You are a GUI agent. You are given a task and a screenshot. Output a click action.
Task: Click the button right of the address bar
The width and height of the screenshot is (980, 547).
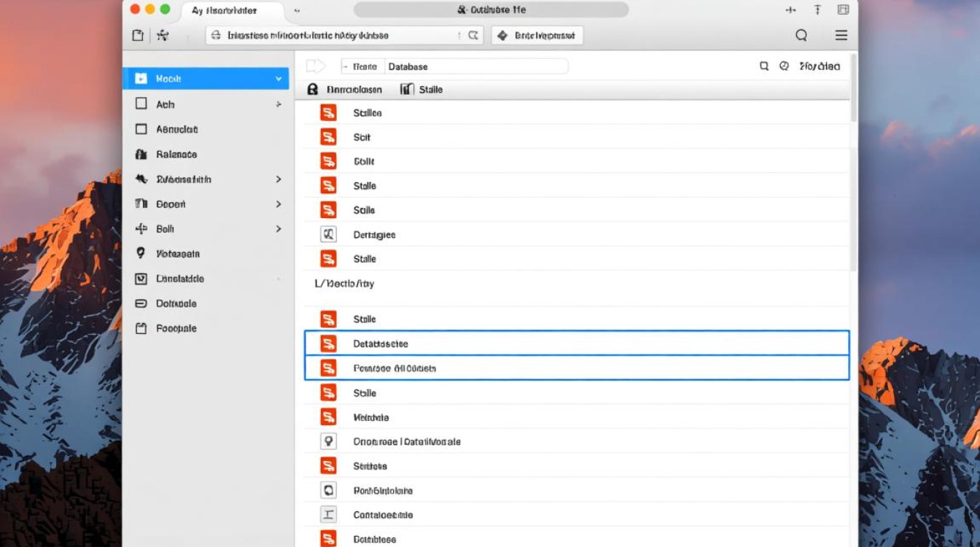pyautogui.click(x=537, y=36)
